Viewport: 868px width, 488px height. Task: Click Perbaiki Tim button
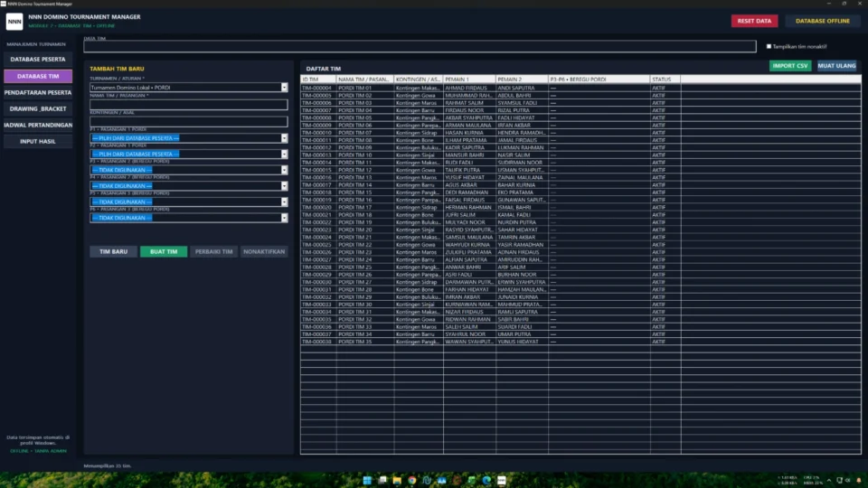click(x=213, y=252)
